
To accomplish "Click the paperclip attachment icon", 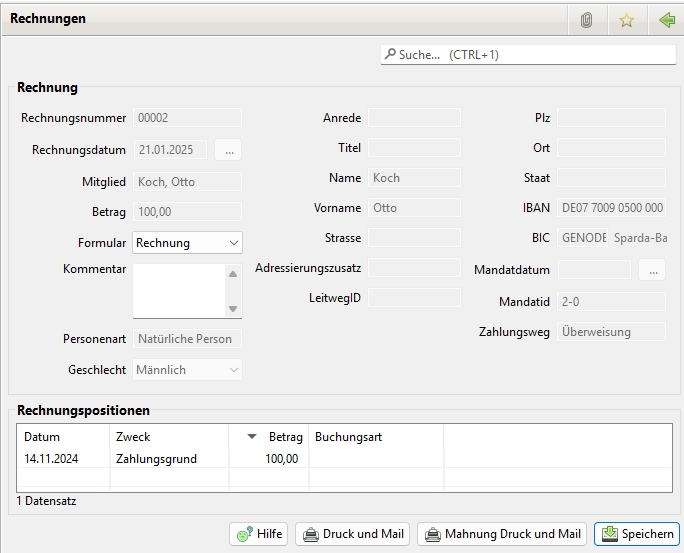I will click(587, 20).
